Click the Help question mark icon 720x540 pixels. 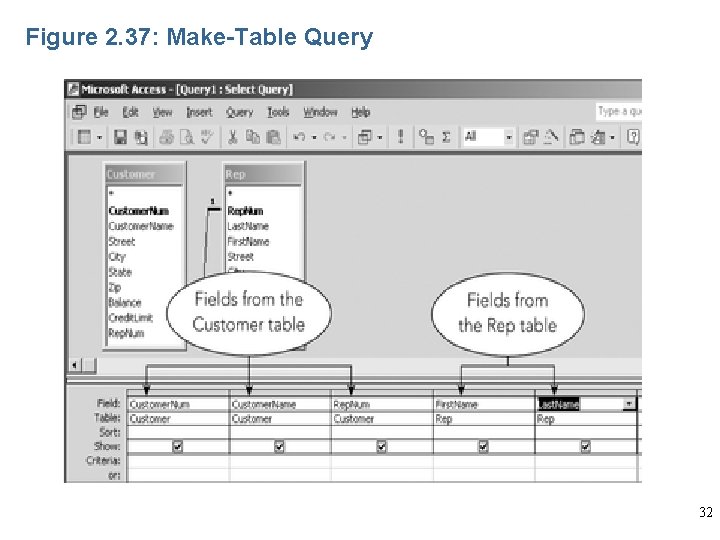tap(633, 137)
